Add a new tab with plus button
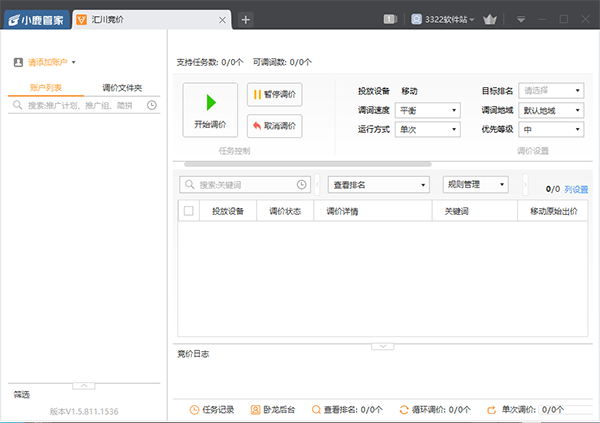This screenshot has width=600, height=423. point(246,19)
